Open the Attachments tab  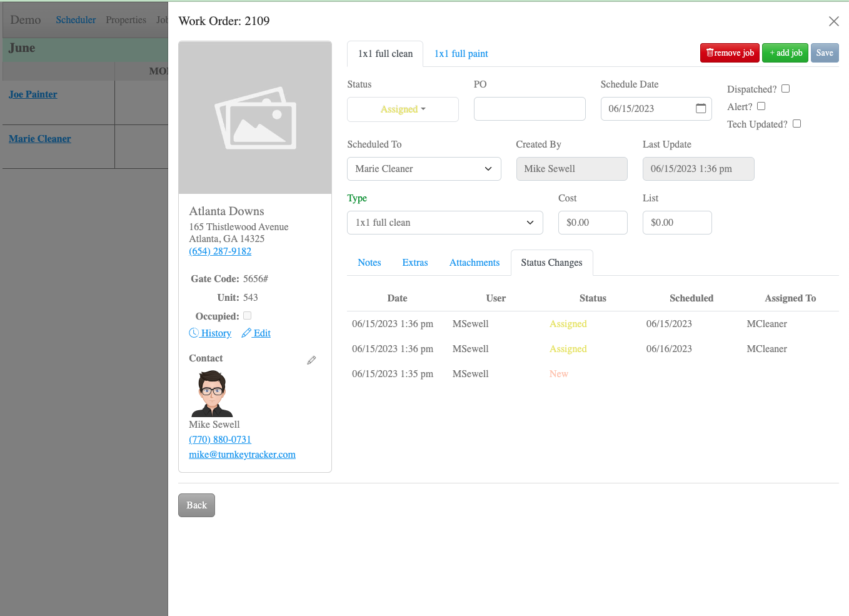475,262
